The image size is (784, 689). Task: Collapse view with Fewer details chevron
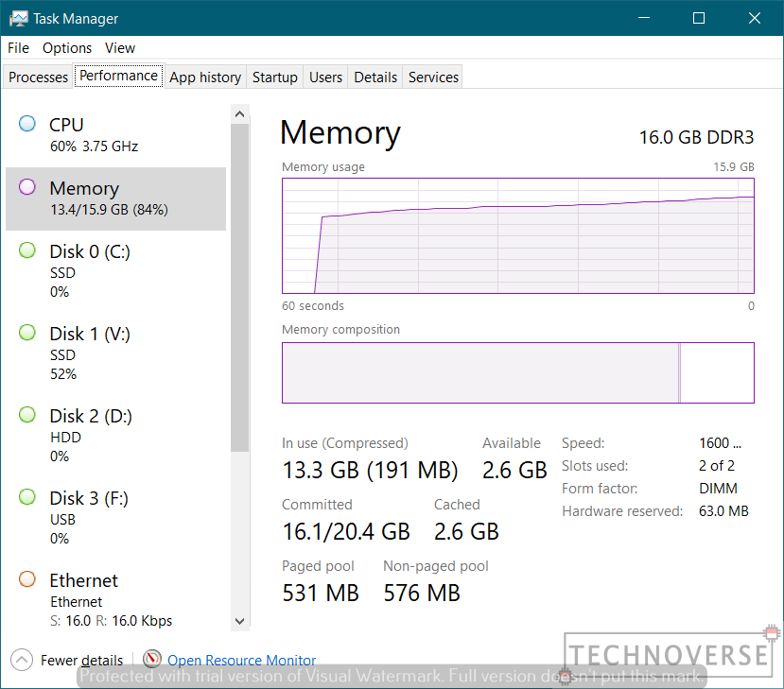[x=22, y=660]
